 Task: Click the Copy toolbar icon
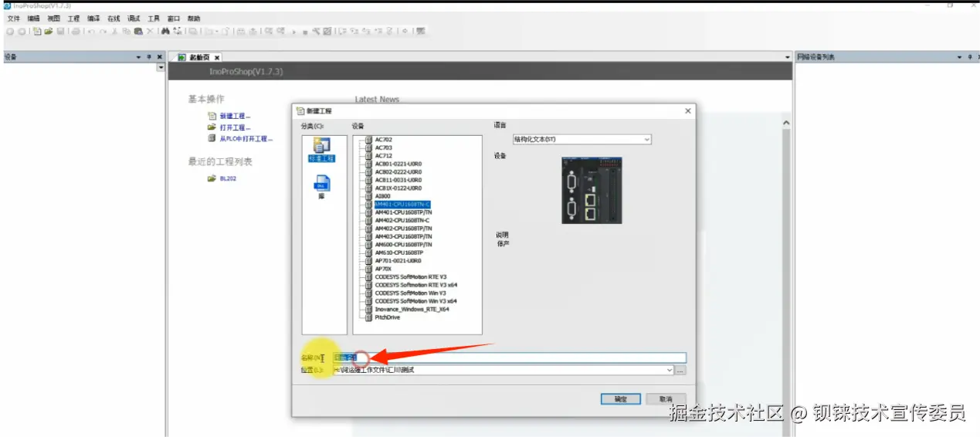click(x=125, y=31)
